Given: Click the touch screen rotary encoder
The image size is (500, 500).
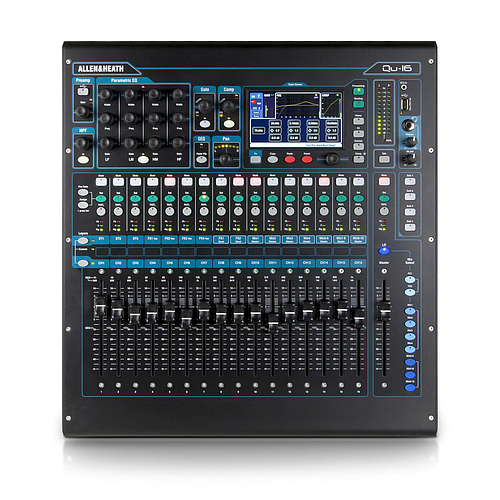Looking at the screenshot, I should coord(332,159).
